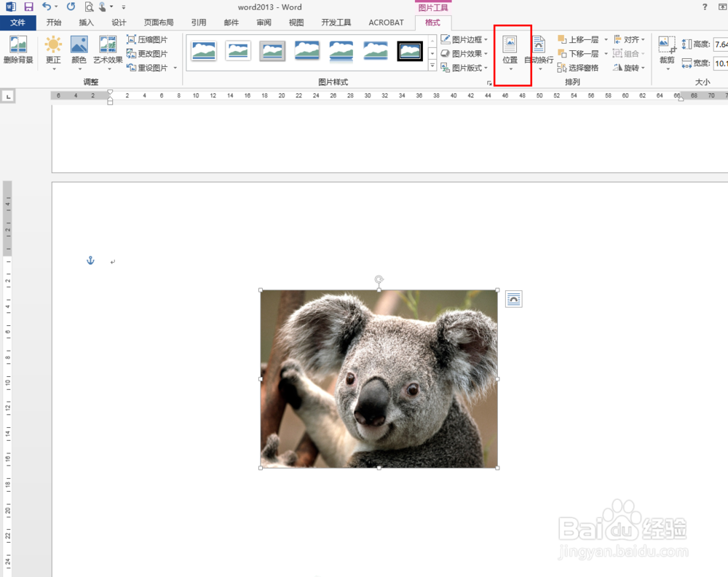Click Remove Background (删除背景) tool
The width and height of the screenshot is (728, 577).
point(18,50)
